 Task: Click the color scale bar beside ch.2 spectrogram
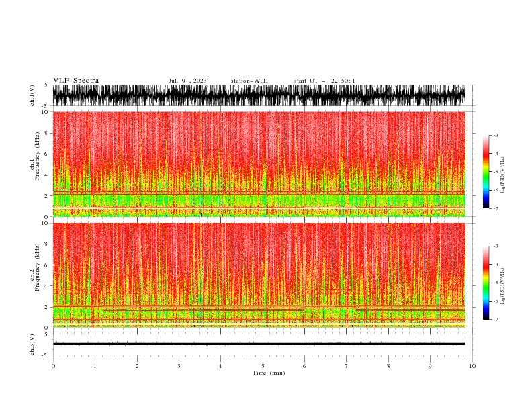pyautogui.click(x=486, y=283)
